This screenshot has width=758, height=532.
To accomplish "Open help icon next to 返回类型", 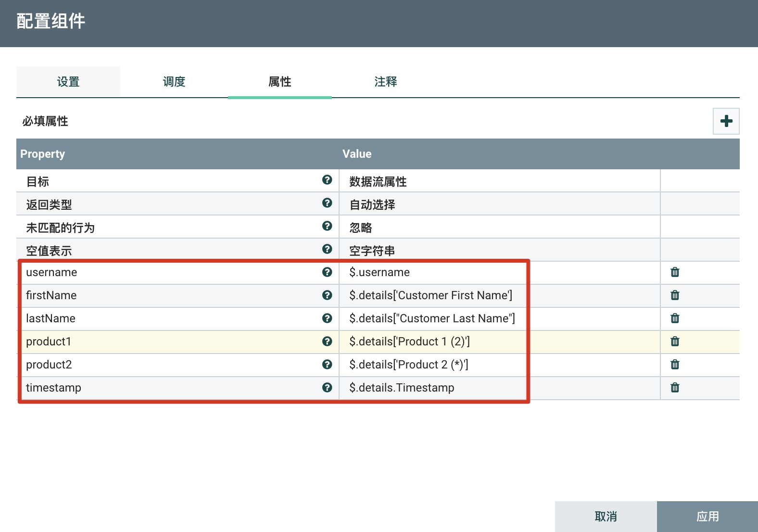I will (327, 203).
